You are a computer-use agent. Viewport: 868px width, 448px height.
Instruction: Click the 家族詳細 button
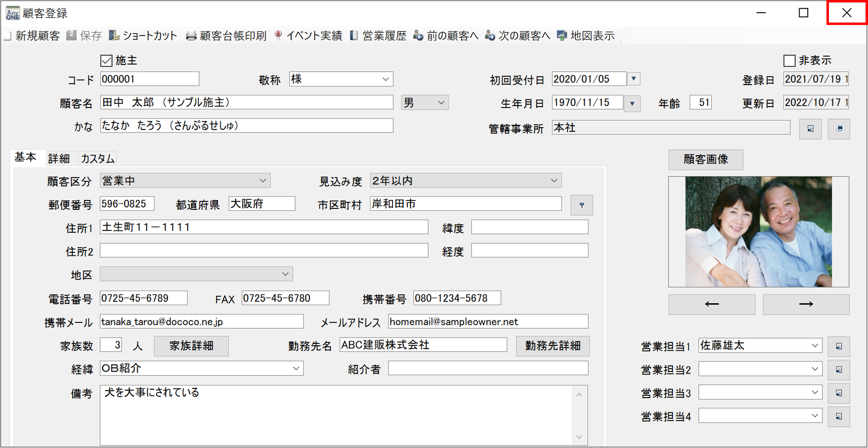[x=191, y=346]
